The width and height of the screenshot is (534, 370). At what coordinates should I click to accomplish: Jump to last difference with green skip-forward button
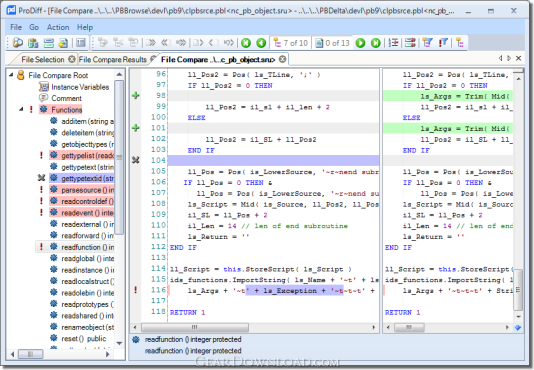(376, 43)
